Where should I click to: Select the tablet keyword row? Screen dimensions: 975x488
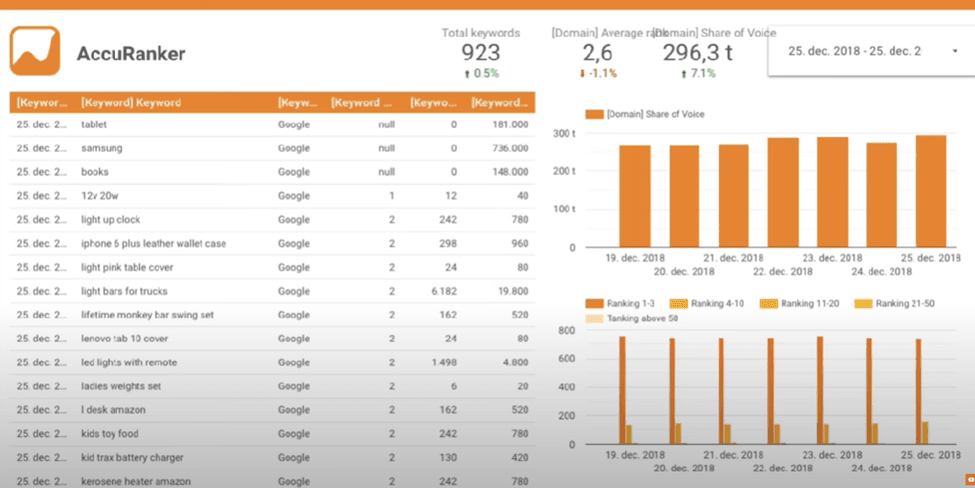click(272, 124)
